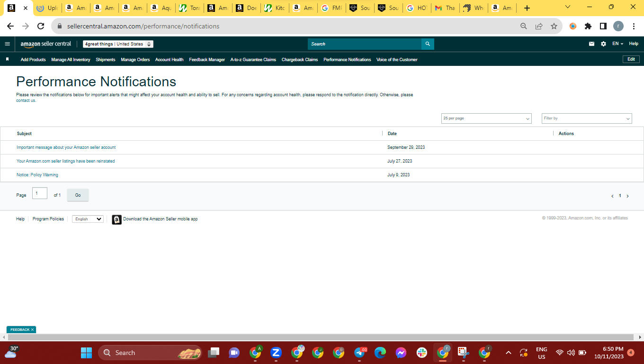
Task: Open the 4great things marketplace selector
Action: point(118,44)
